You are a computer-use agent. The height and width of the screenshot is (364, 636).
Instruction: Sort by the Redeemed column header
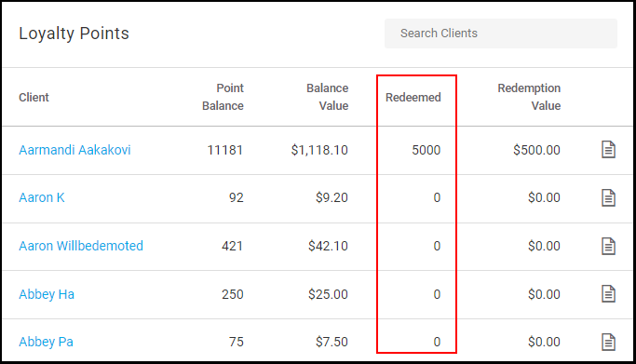pos(413,97)
